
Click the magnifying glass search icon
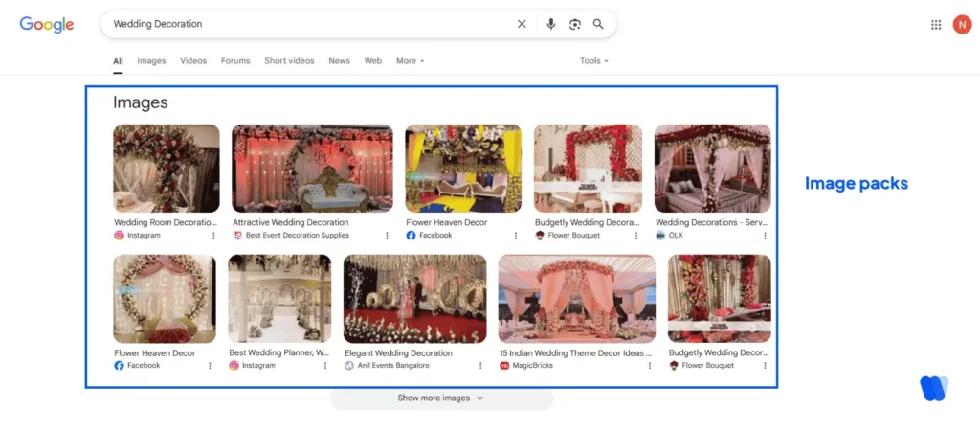click(598, 24)
